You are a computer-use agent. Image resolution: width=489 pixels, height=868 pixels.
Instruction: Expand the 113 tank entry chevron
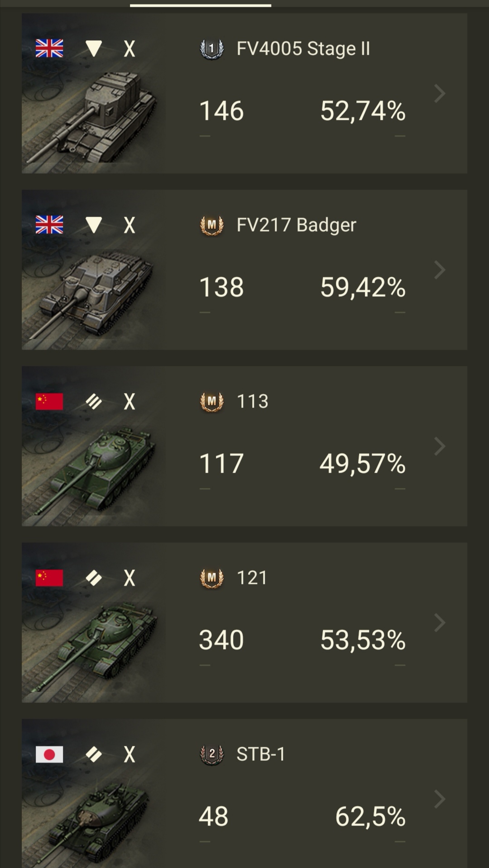(440, 446)
